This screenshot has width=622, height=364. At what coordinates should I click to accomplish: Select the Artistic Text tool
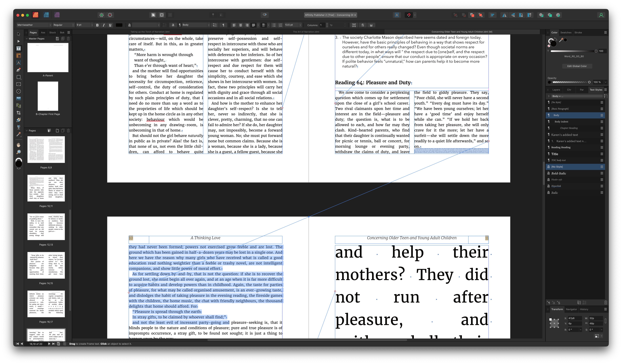click(18, 63)
